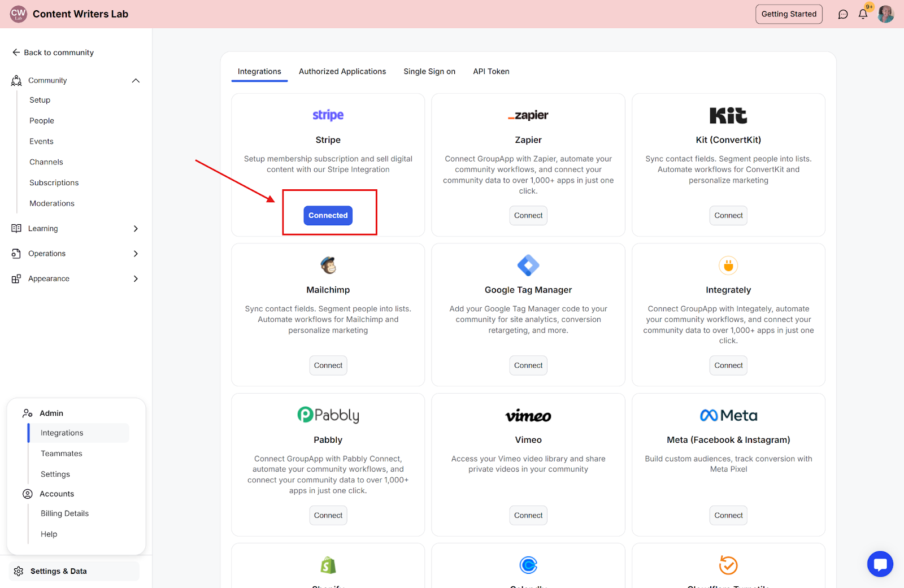Viewport: 904px width, 588px height.
Task: Click the Stripe Connected button
Action: tap(328, 216)
